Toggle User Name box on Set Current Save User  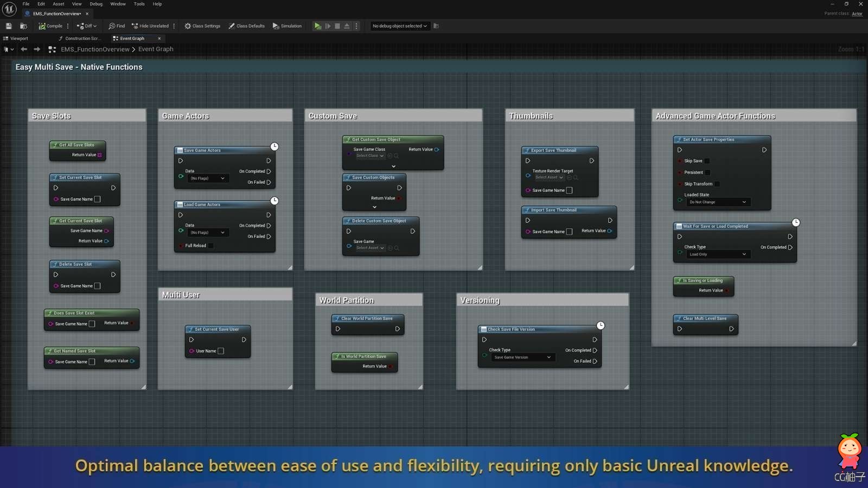point(221,351)
